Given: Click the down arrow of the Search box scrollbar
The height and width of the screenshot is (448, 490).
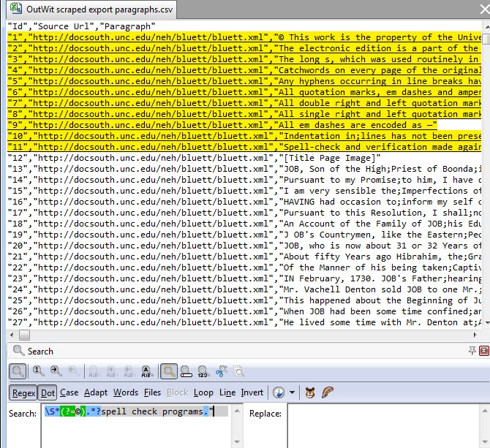Looking at the screenshot, I should point(237,441).
